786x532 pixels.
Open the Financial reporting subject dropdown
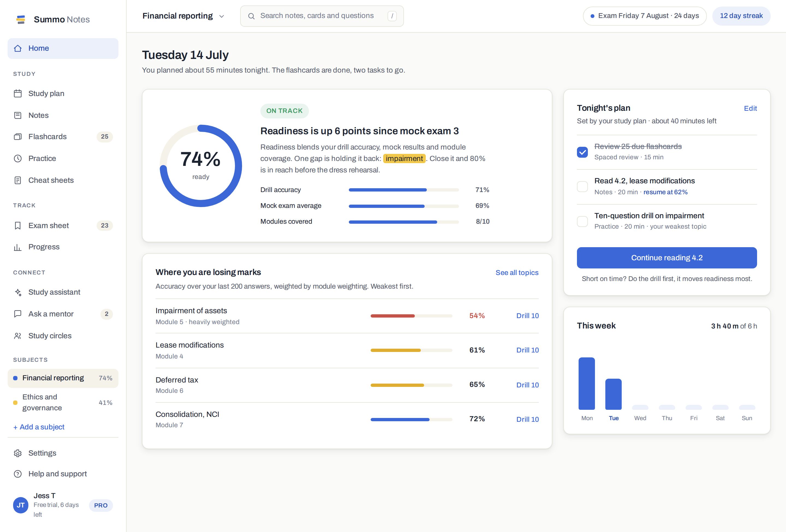click(x=183, y=16)
